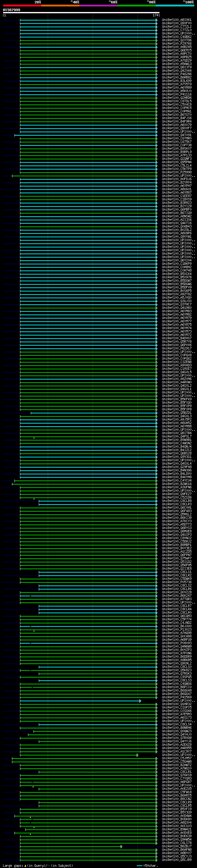This screenshot has width=197, height=868.
Task: Select hit label UniRef100_P08093
Action: coord(177,643)
